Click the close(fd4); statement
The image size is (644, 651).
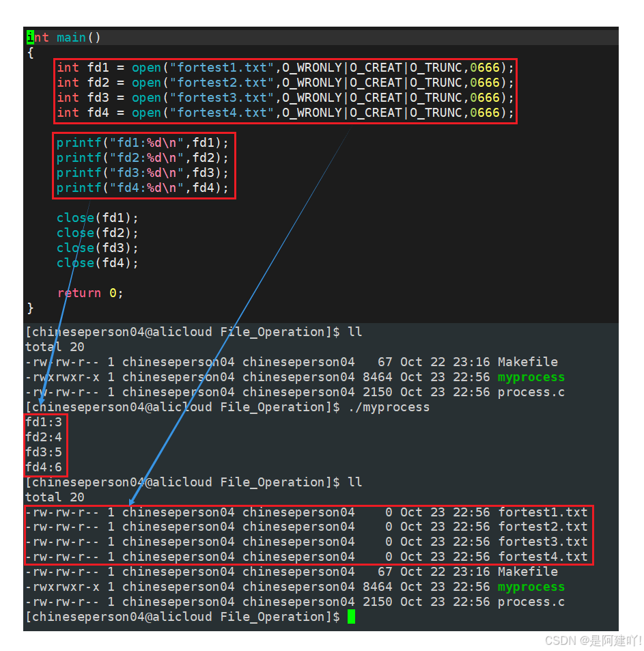[97, 263]
